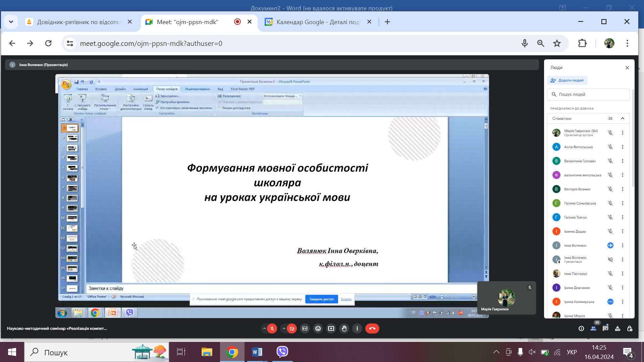Open options for Інна Волянюк speaking row

623,245
